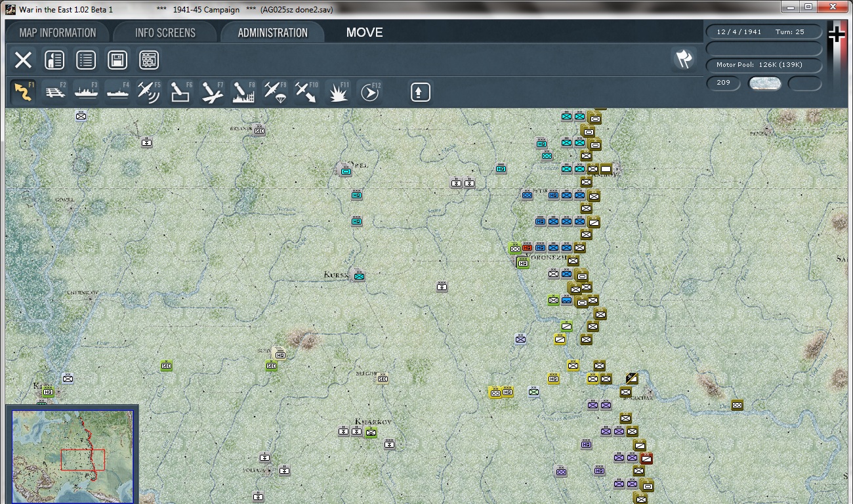Screen dimensions: 853x504
Task: Select the isolated brown unit at far east
Action: (737, 405)
